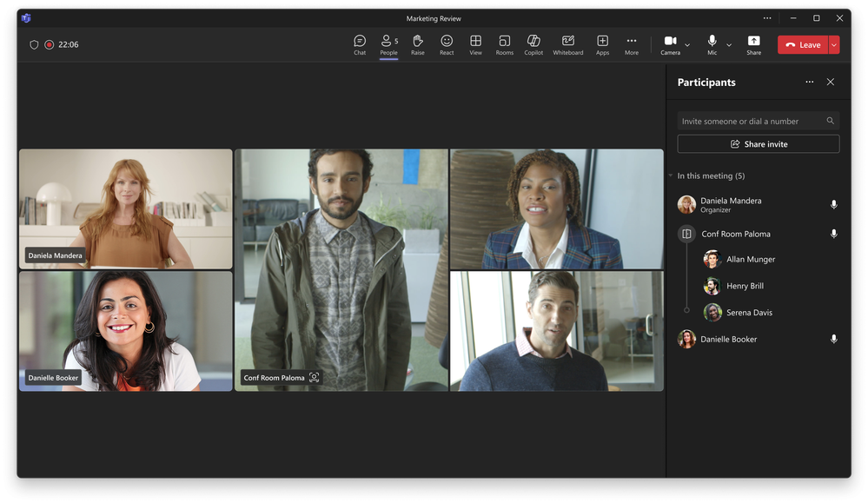This screenshot has height=503, width=868.
Task: Click the Apps icon in toolbar
Action: [x=602, y=44]
